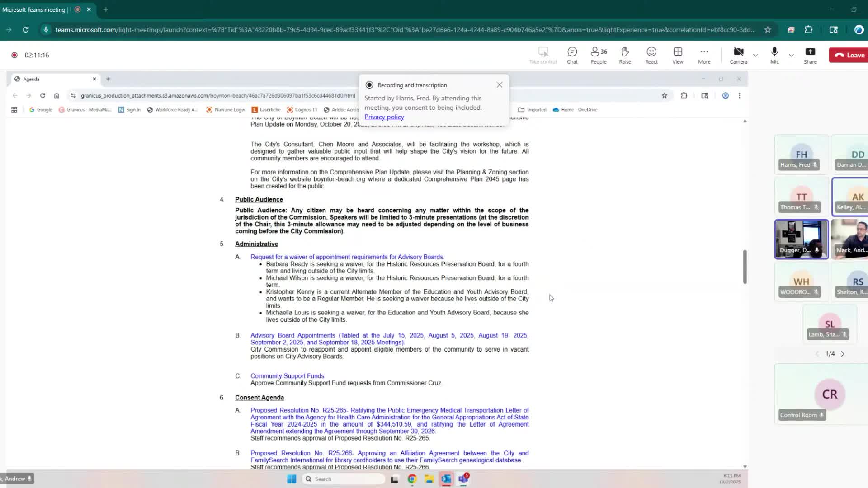Toggle the Camera on or off

tap(738, 55)
